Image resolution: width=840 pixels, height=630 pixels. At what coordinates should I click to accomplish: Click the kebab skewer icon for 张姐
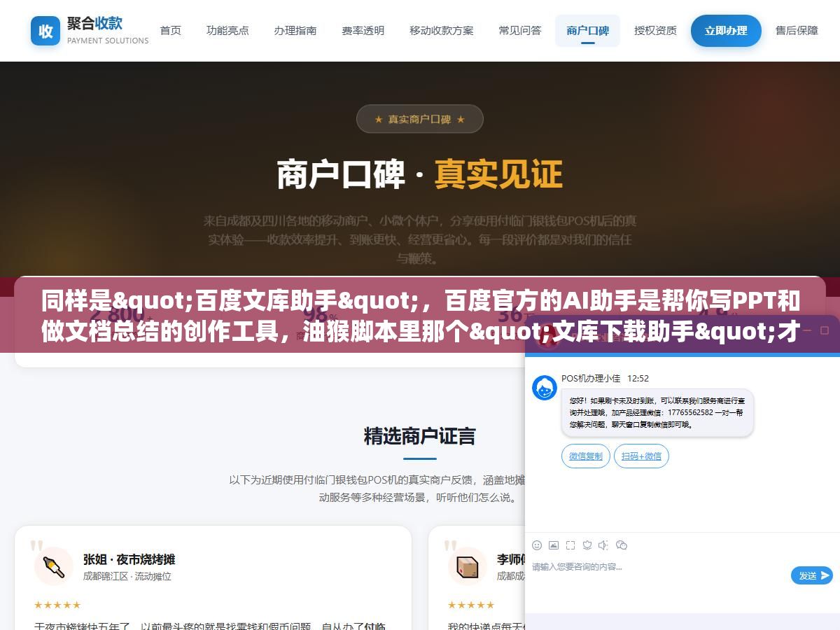54,566
